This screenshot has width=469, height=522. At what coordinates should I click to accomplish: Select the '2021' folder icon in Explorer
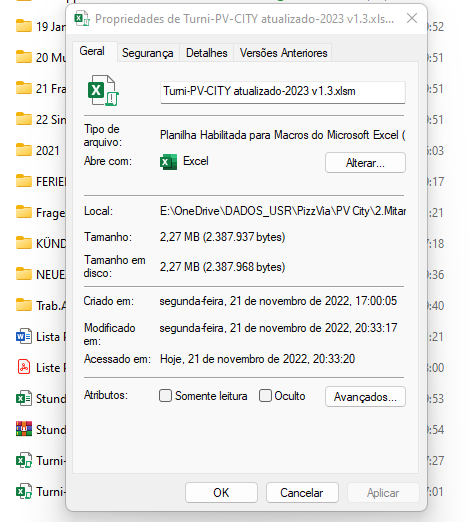pos(24,150)
